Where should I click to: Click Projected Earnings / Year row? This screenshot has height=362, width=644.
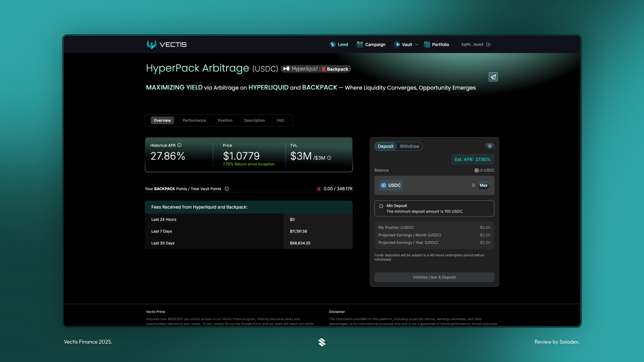pos(434,243)
